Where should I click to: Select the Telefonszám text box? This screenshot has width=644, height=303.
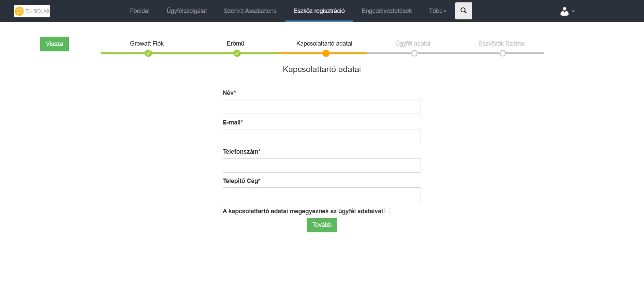tap(322, 166)
